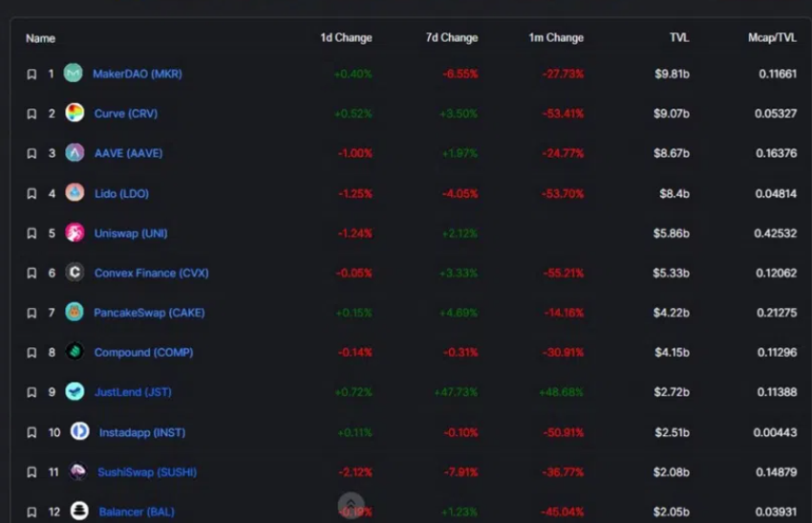This screenshot has width=812, height=523.
Task: Open the Compound (COMP) link
Action: [x=144, y=353]
